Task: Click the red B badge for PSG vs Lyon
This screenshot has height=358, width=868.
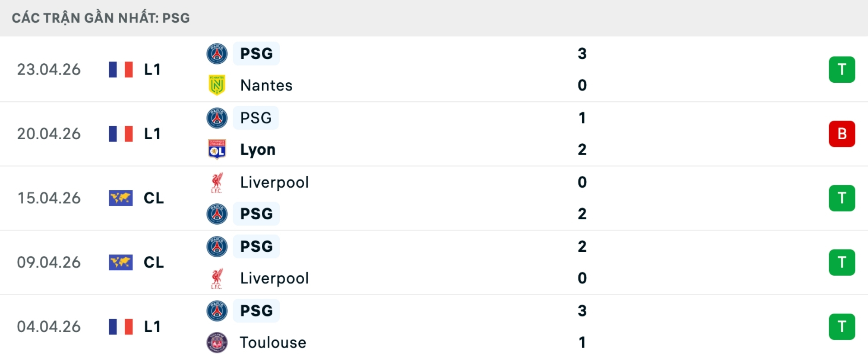Action: click(842, 134)
